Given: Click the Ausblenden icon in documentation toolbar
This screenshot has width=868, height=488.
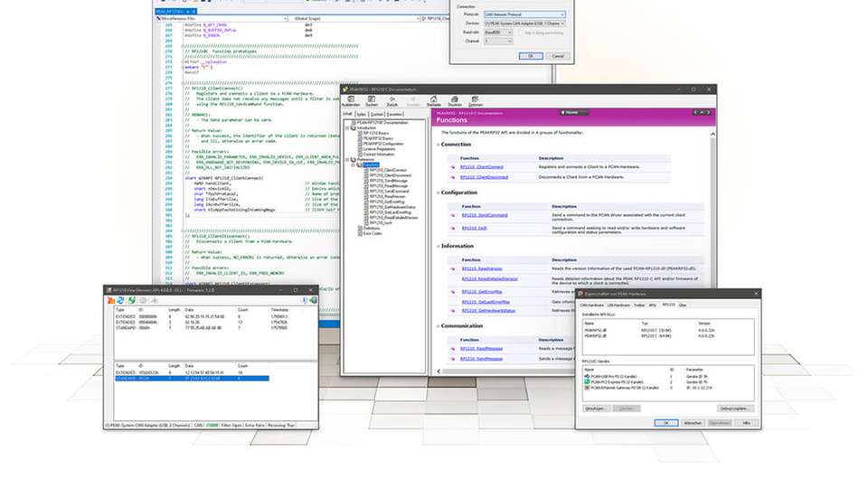Looking at the screenshot, I should point(351,99).
